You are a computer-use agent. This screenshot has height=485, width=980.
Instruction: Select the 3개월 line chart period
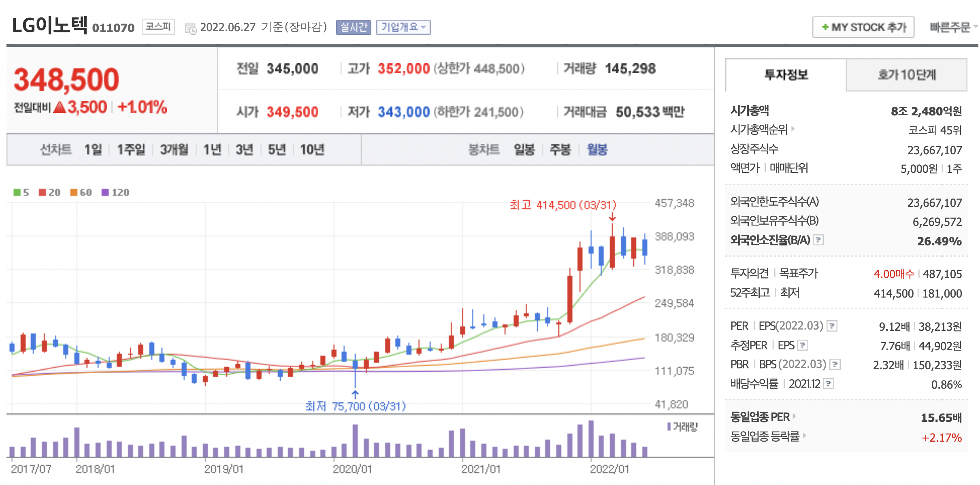tap(174, 149)
